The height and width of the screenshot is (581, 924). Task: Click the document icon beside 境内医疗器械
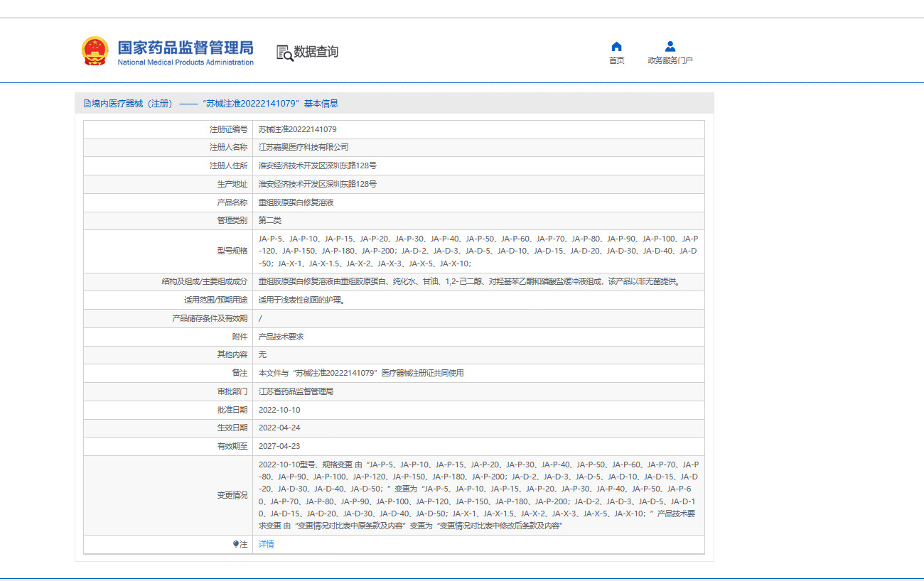tap(87, 104)
